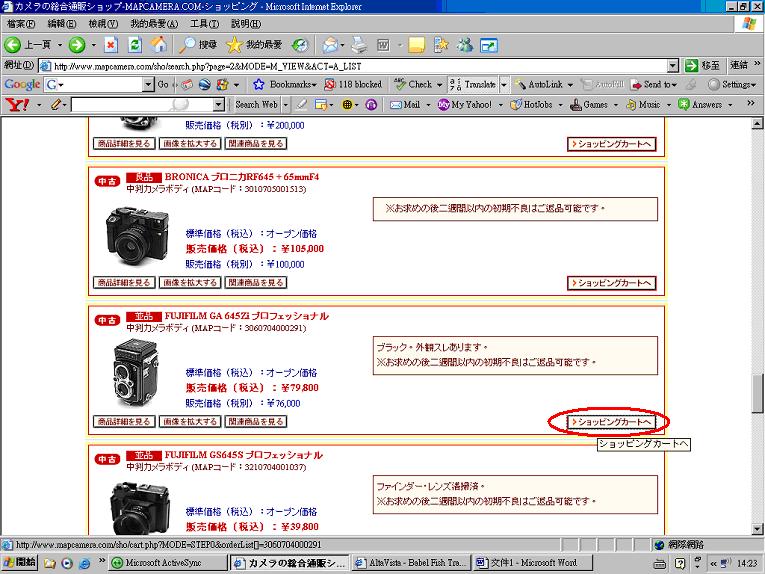Click Yahoo toolbar Search Web button
765x574 pixels.
(x=256, y=104)
